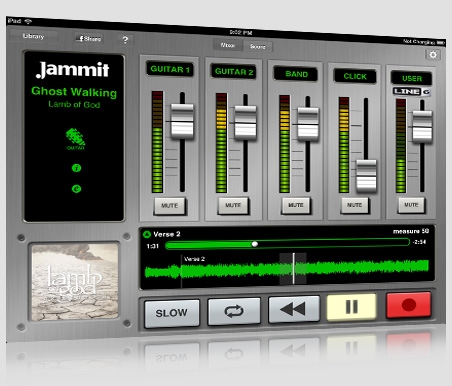Image resolution: width=452 pixels, height=386 pixels.
Task: Click the USER channel label
Action: 412,78
